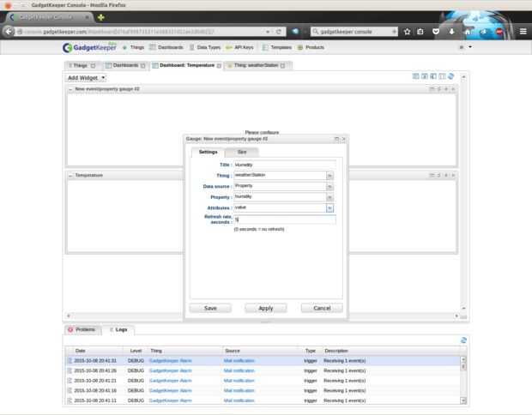The image size is (532, 415).
Task: Select the log row at 20:41:11
Action: click(x=263, y=400)
